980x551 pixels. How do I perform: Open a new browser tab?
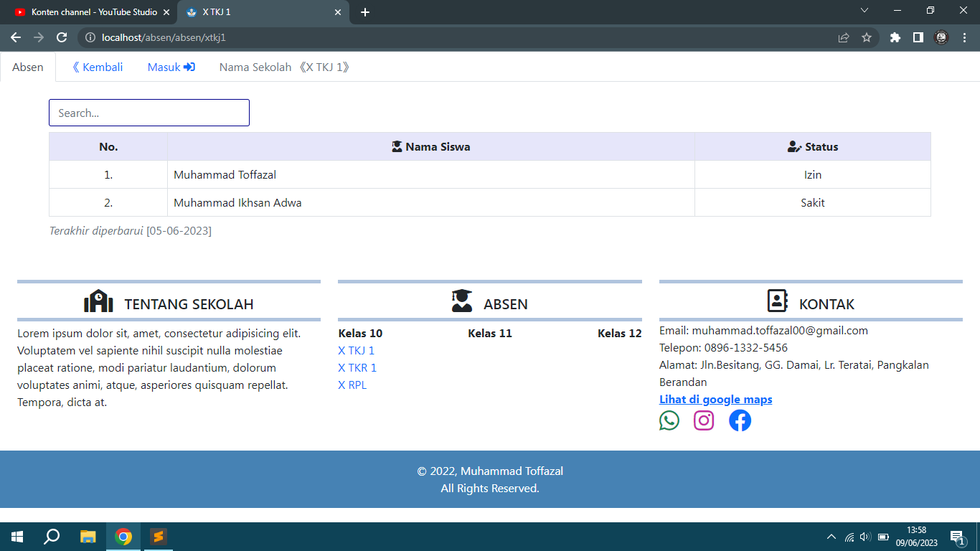(x=365, y=12)
